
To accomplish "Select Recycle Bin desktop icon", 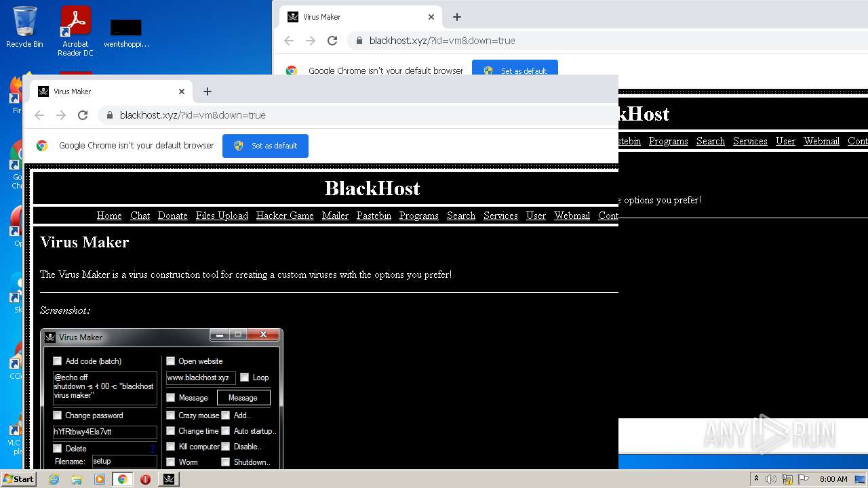I will 24,27.
